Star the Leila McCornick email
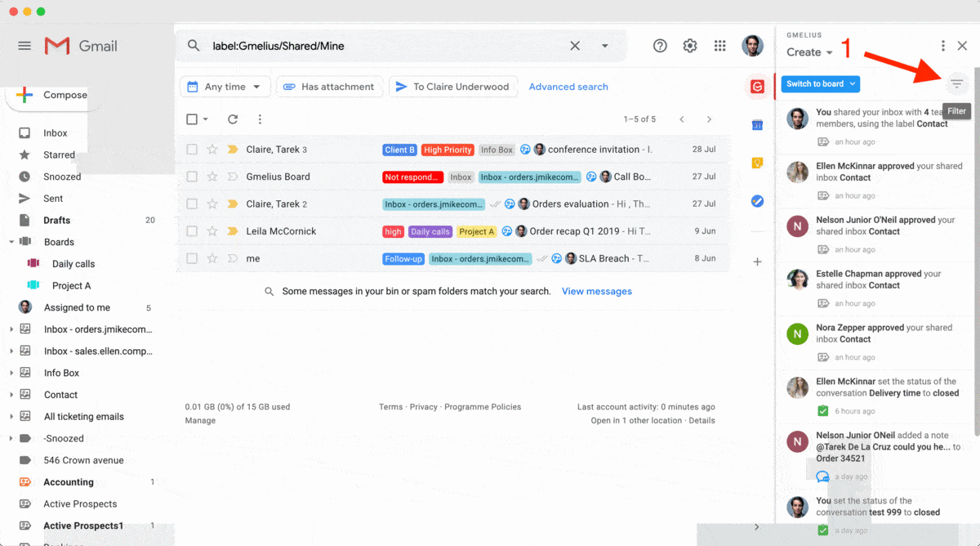 (212, 231)
